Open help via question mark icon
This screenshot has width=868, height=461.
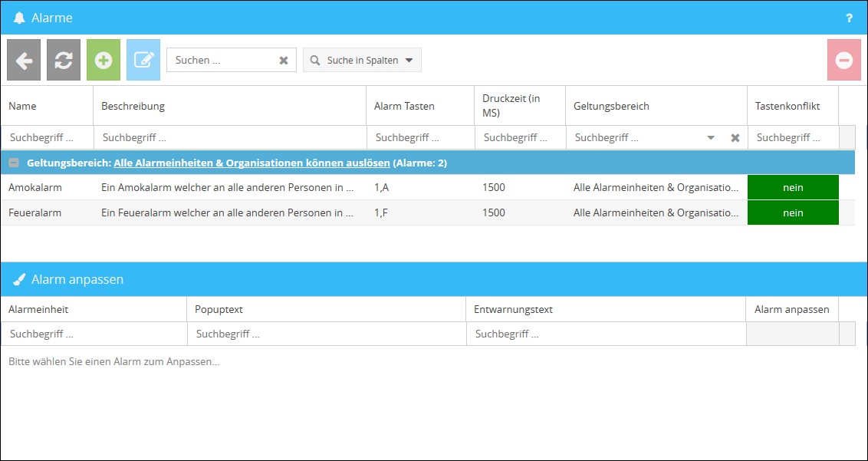point(849,18)
